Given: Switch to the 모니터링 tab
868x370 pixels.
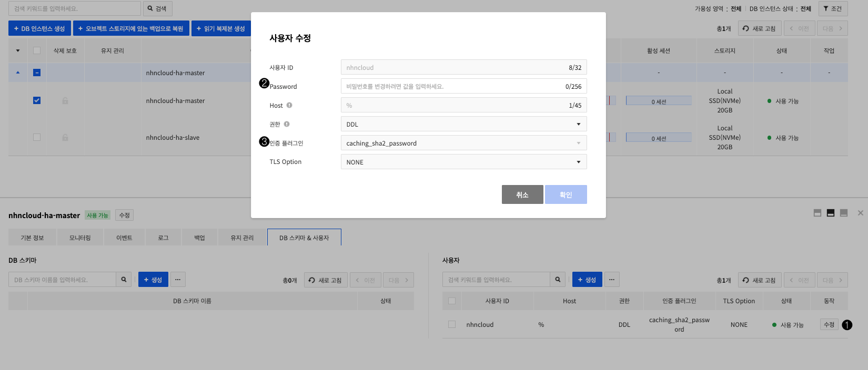Looking at the screenshot, I should coord(80,238).
